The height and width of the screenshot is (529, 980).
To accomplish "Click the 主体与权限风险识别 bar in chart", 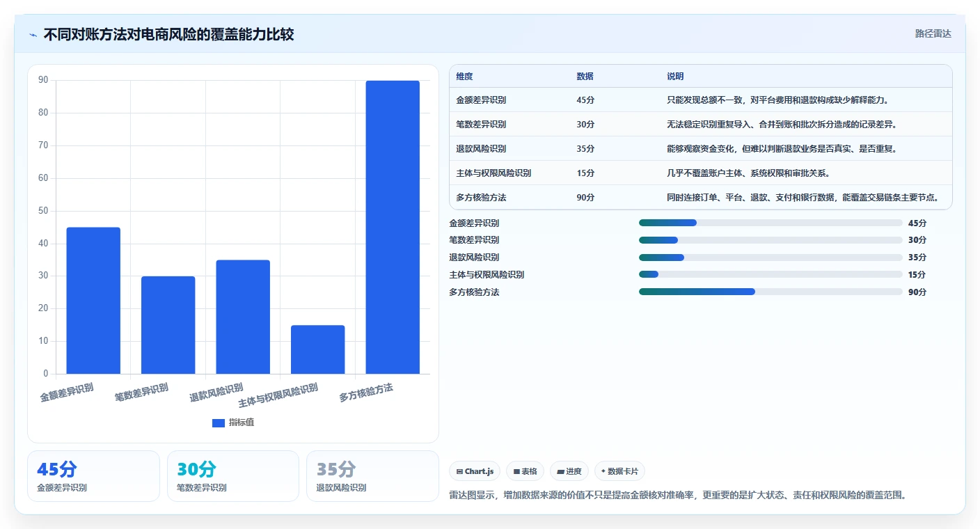I will click(318, 349).
